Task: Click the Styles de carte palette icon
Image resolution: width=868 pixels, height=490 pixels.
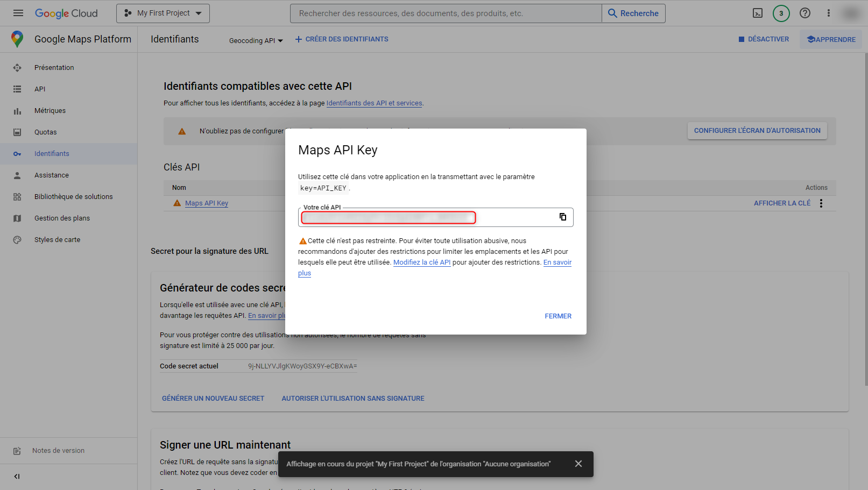Action: [x=17, y=240]
